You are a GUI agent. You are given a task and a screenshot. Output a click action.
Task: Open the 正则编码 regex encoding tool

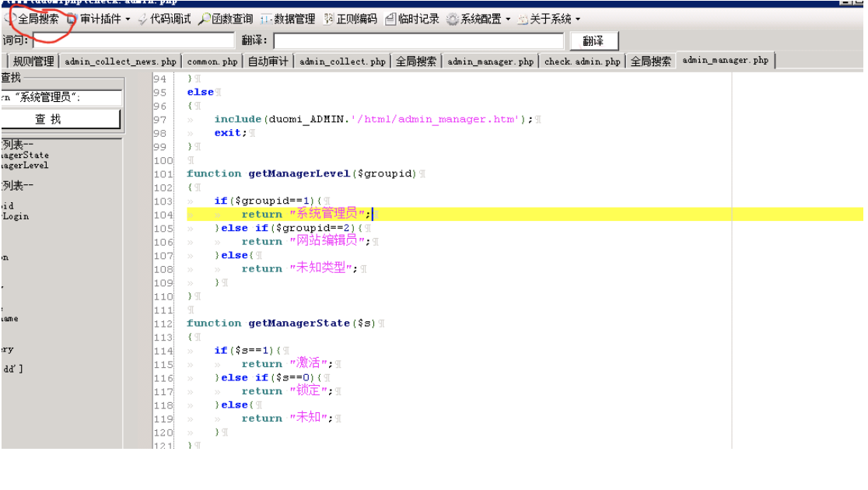[351, 19]
